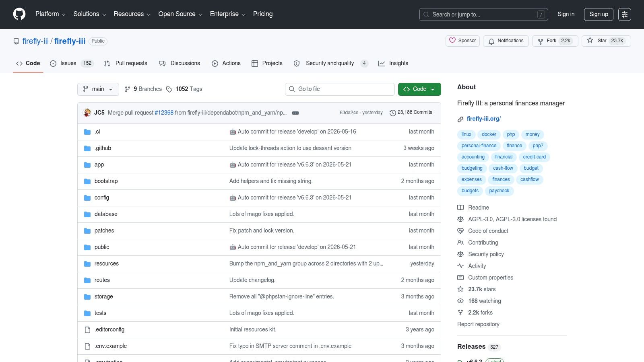Switch to the Projects tab
The image size is (644, 362).
[x=267, y=63]
